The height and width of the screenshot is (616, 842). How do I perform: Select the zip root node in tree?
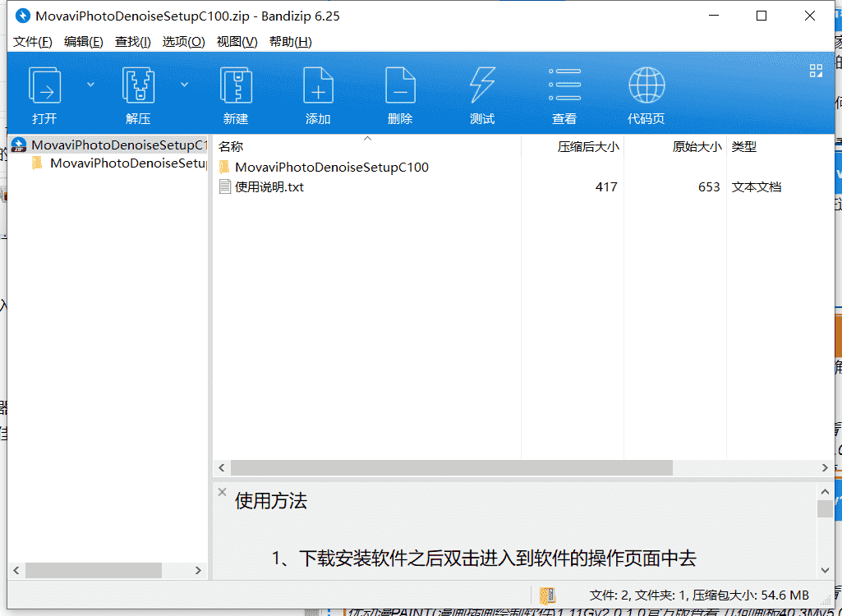[x=109, y=145]
